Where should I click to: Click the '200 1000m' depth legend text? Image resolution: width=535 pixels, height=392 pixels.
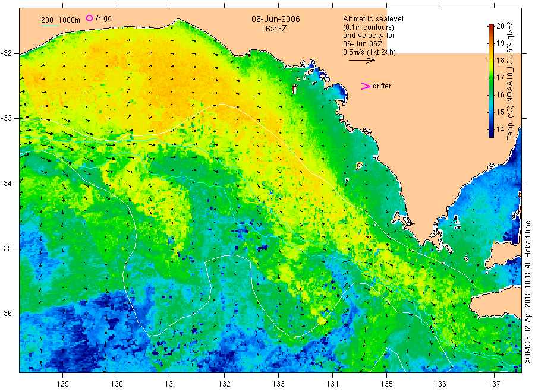click(61, 20)
